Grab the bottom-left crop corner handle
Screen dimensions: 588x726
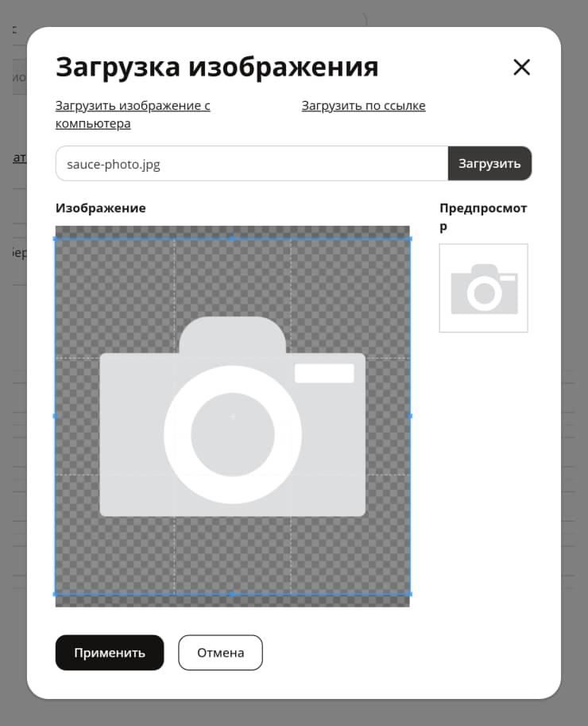click(56, 593)
